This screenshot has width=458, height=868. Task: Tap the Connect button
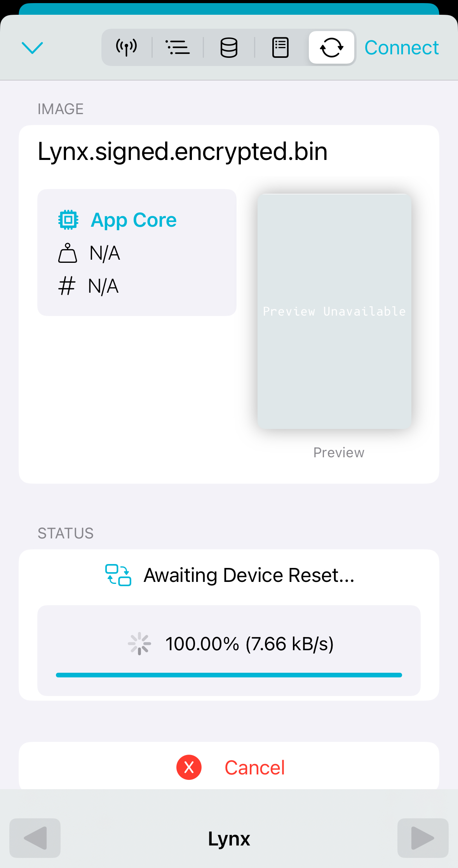(x=401, y=48)
